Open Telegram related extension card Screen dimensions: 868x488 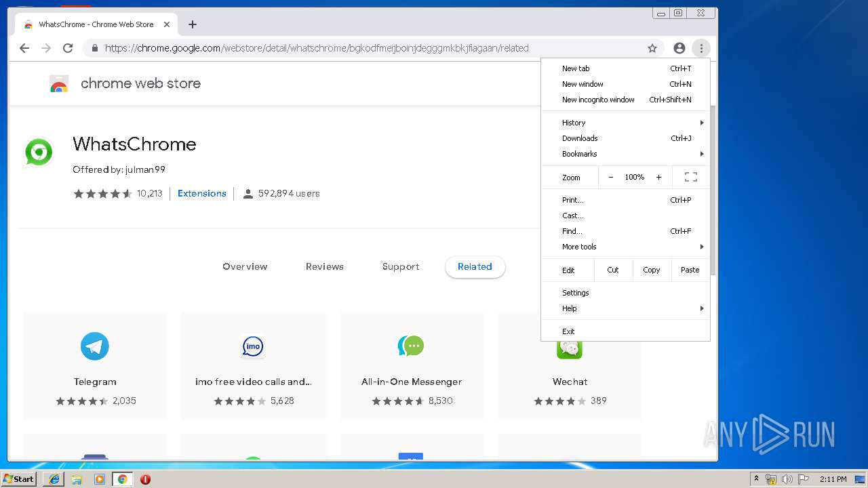95,366
